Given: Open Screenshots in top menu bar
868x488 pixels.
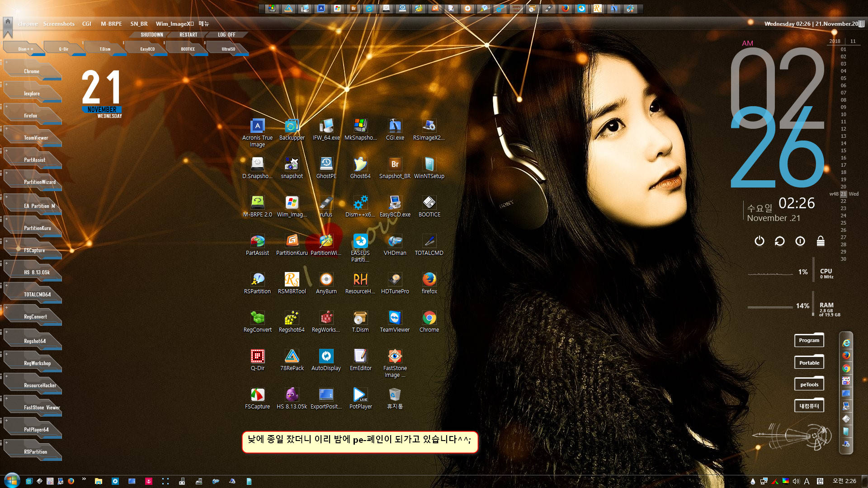Looking at the screenshot, I should [x=59, y=23].
